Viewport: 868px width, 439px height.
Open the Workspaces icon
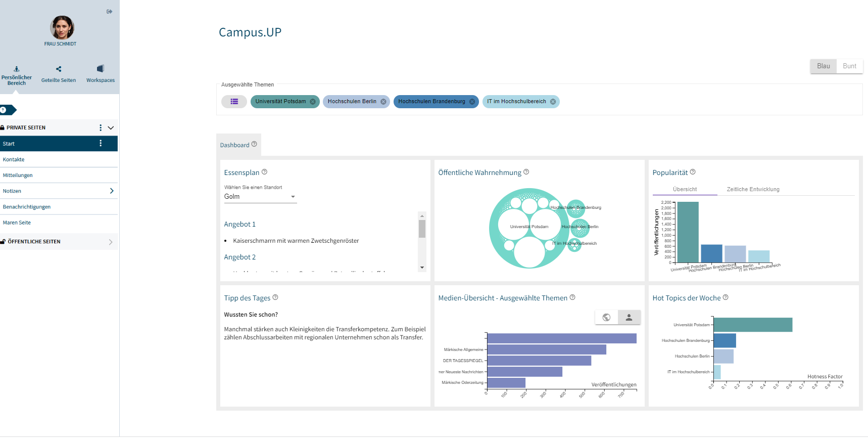[100, 69]
